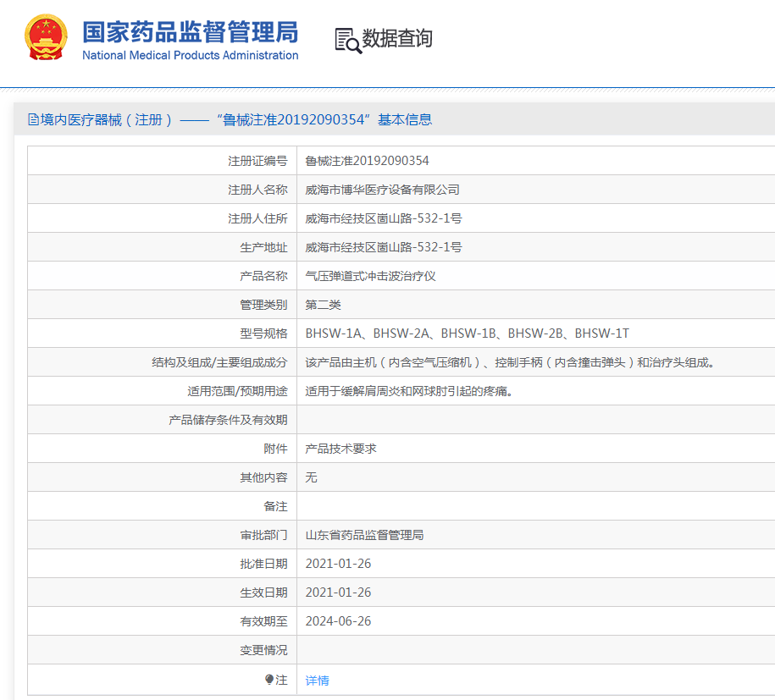Click the 管理类别 label

coord(263,305)
